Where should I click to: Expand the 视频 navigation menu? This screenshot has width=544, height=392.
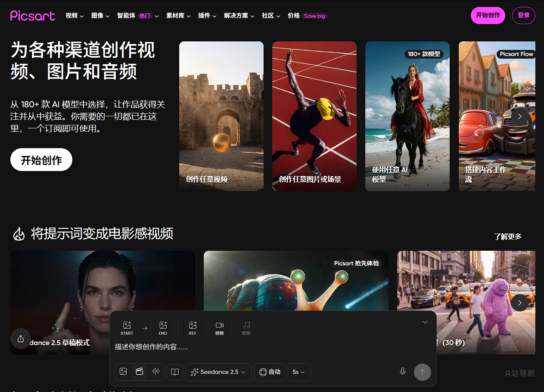[x=75, y=16]
